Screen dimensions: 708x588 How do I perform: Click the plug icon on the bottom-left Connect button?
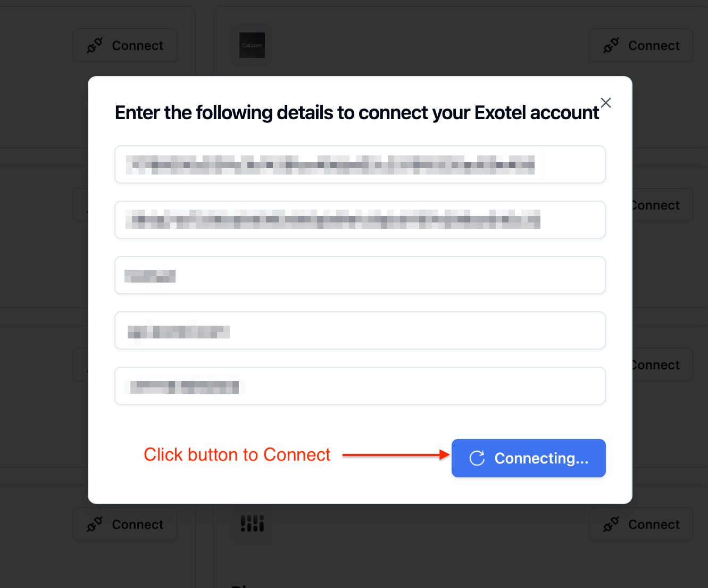(95, 524)
